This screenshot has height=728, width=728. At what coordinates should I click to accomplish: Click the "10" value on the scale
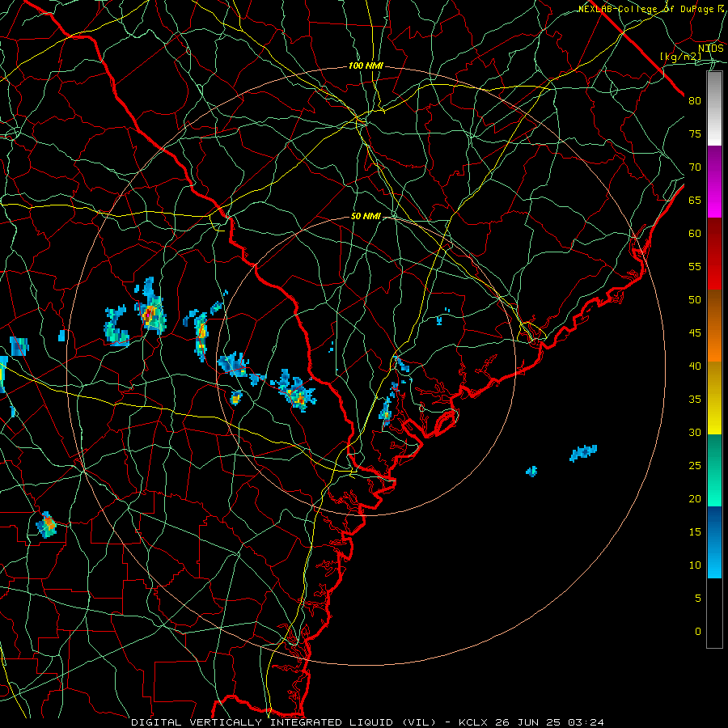click(695, 565)
